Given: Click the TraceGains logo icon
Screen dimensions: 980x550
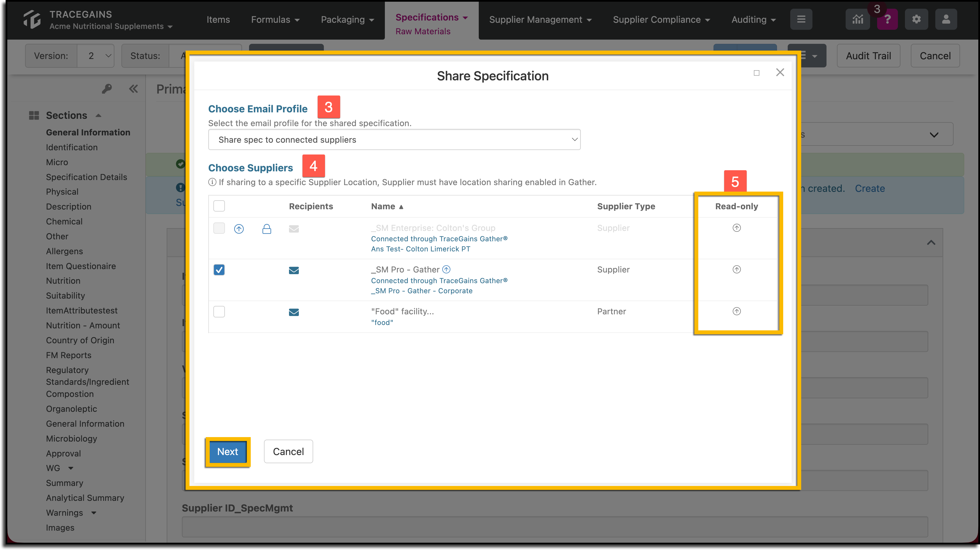Looking at the screenshot, I should [x=32, y=19].
